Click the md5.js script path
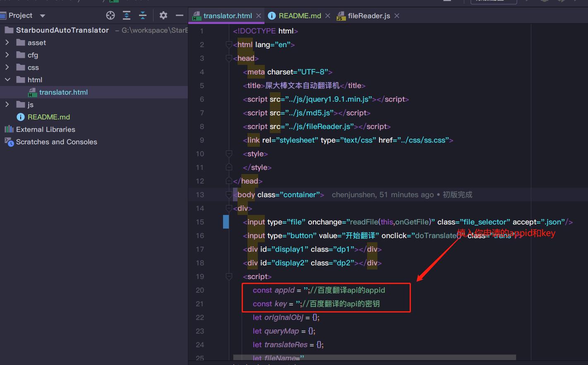This screenshot has height=365, width=588. click(309, 113)
